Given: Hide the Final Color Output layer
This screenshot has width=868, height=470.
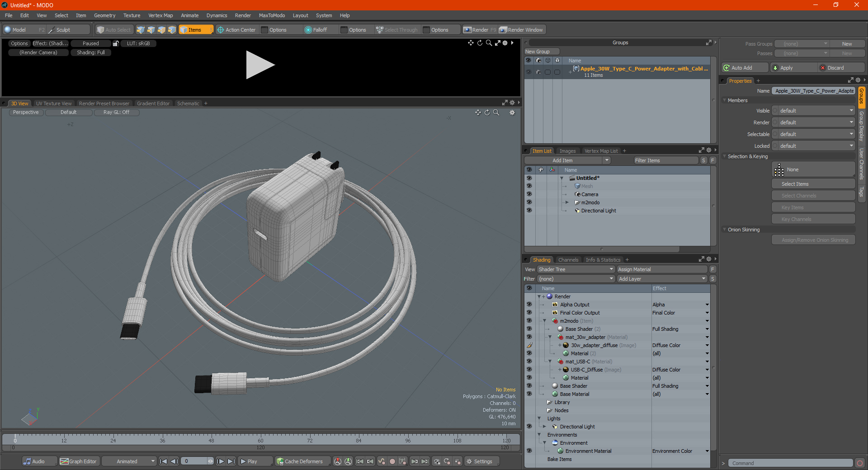Looking at the screenshot, I should [529, 313].
